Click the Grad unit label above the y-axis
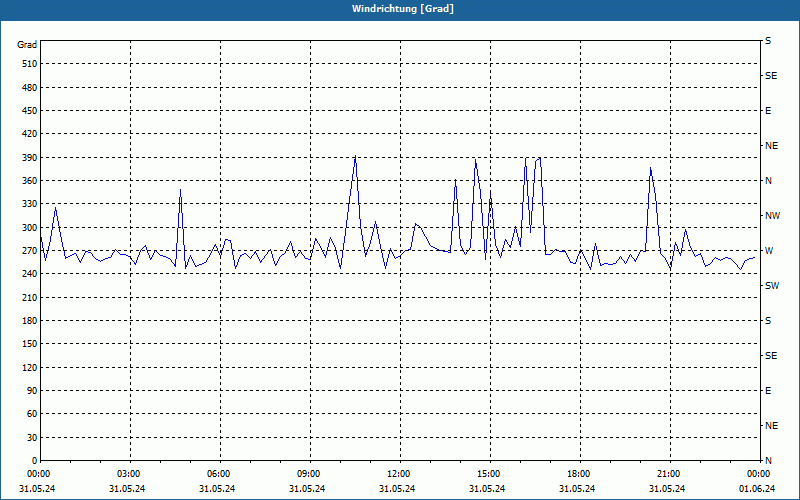 click(x=27, y=45)
